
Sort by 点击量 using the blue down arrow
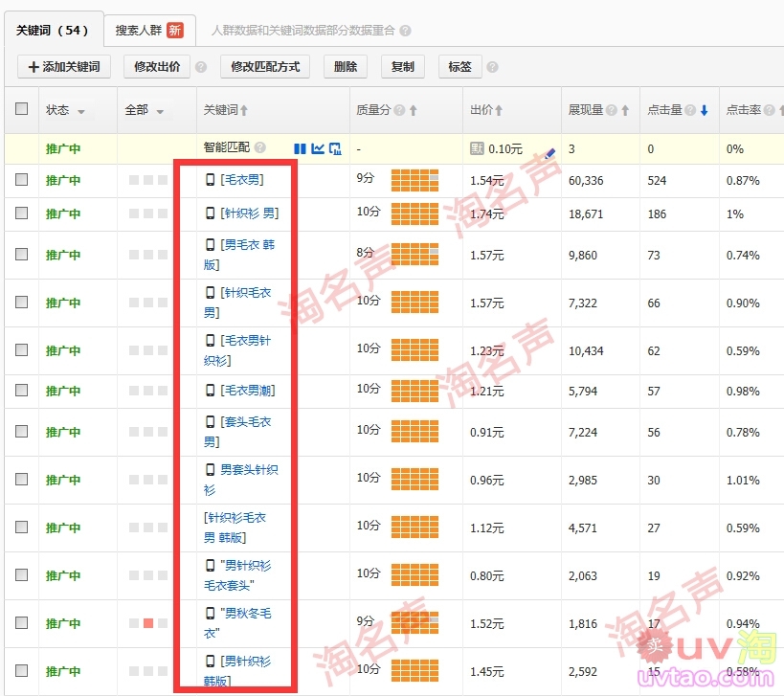[705, 110]
